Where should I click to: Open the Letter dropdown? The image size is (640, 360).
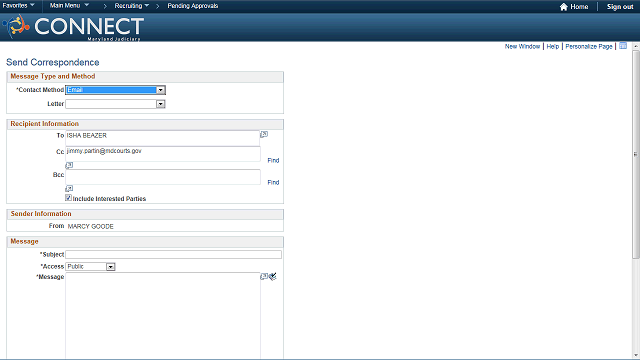(116, 104)
